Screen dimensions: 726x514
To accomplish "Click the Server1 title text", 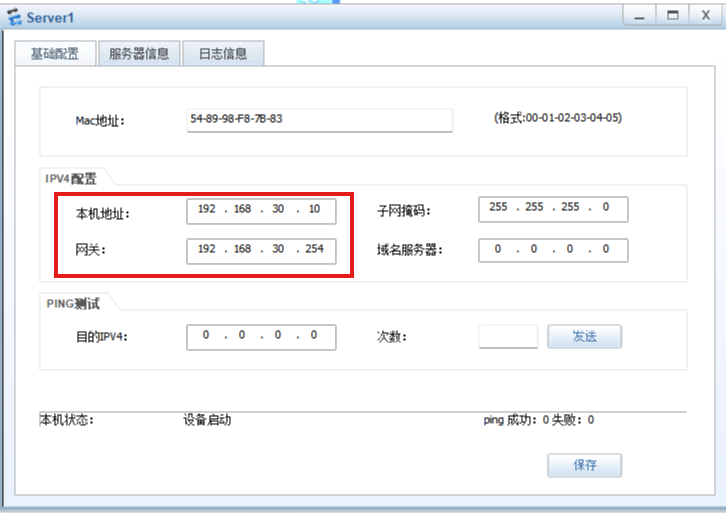I will pyautogui.click(x=50, y=18).
